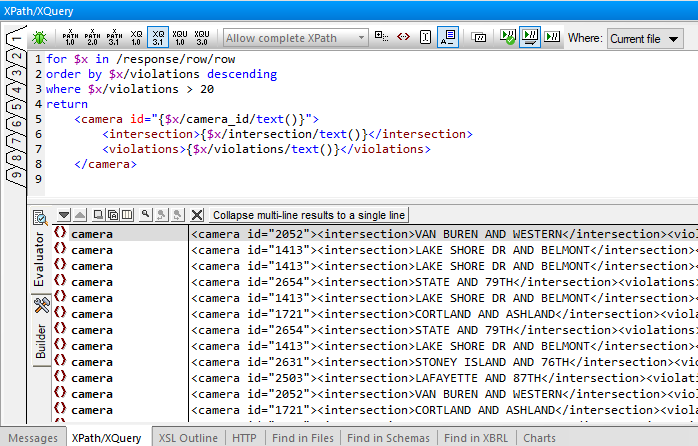This screenshot has width=698, height=446.
Task: Toggle XQuery 3.1 mode
Action: coord(158,38)
